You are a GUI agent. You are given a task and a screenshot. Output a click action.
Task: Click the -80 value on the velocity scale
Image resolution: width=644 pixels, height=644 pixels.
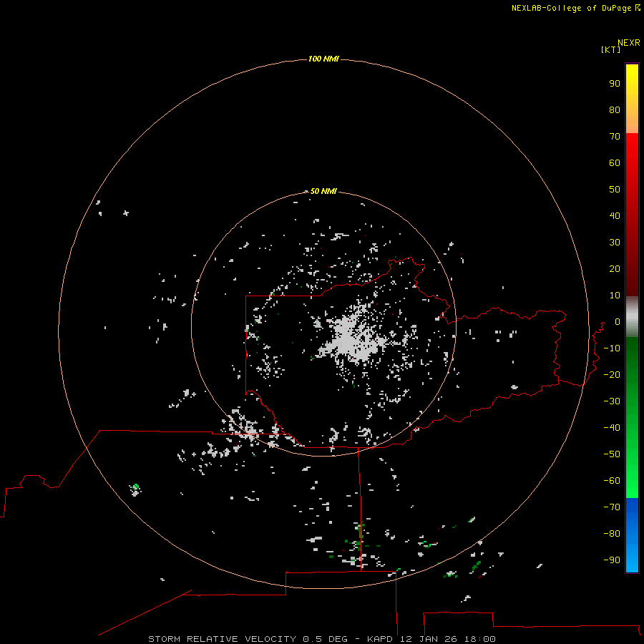[612, 534]
